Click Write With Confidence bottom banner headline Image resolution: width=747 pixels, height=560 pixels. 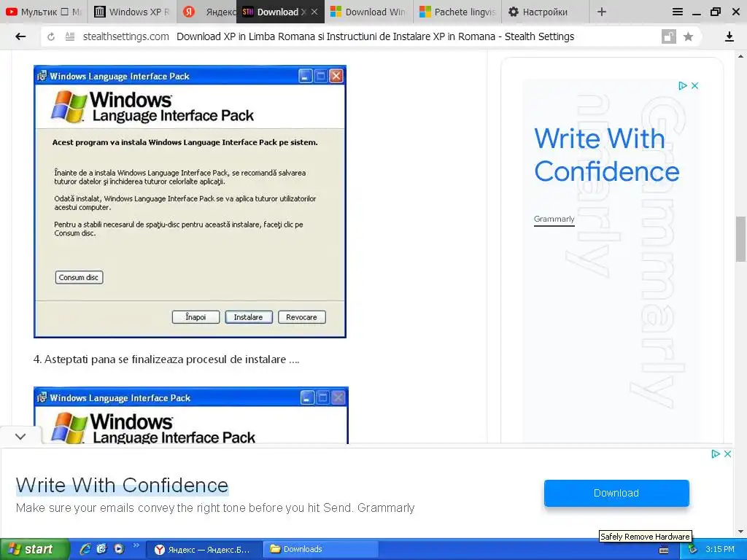pos(122,485)
